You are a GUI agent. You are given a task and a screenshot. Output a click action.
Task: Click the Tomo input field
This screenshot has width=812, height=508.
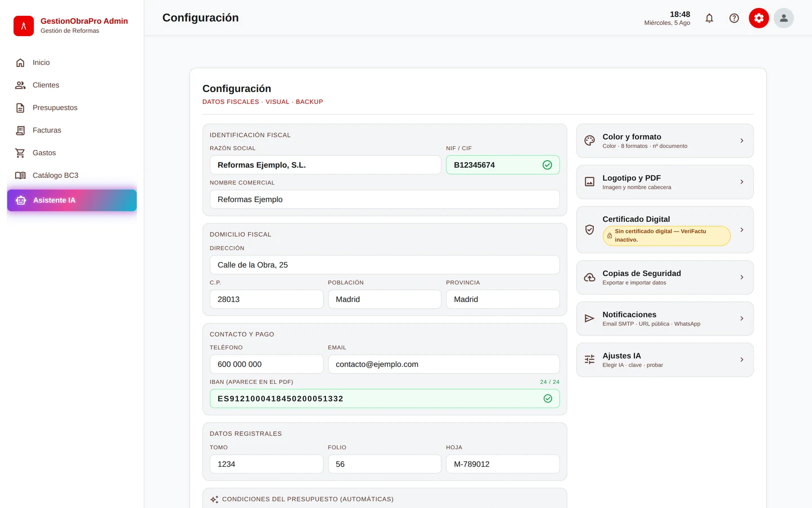[267, 464]
